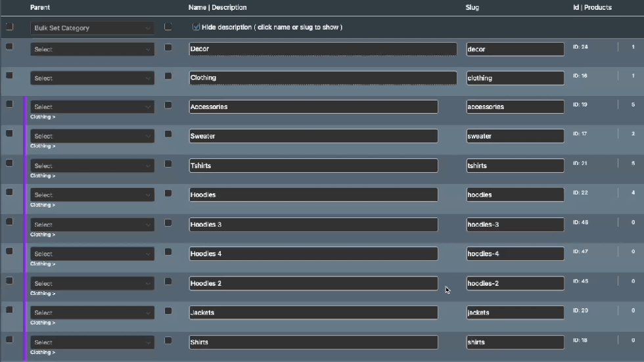Focus the Hoodies 3 name field
Viewport: 644px width, 362px height.
(x=313, y=225)
